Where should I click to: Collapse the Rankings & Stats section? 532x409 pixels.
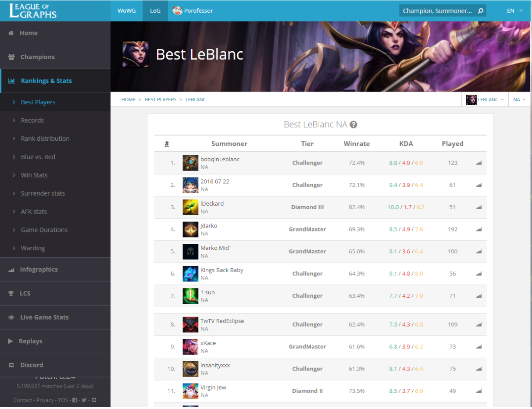click(x=55, y=81)
